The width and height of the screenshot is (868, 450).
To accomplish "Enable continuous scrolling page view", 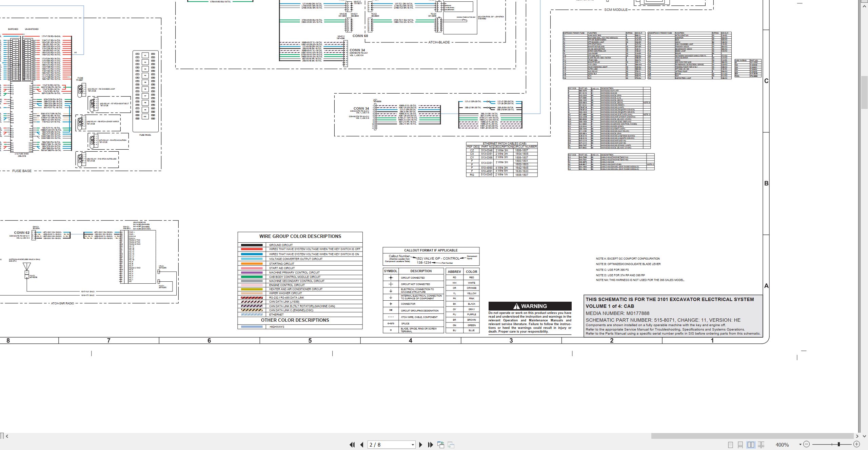I will coord(741,445).
